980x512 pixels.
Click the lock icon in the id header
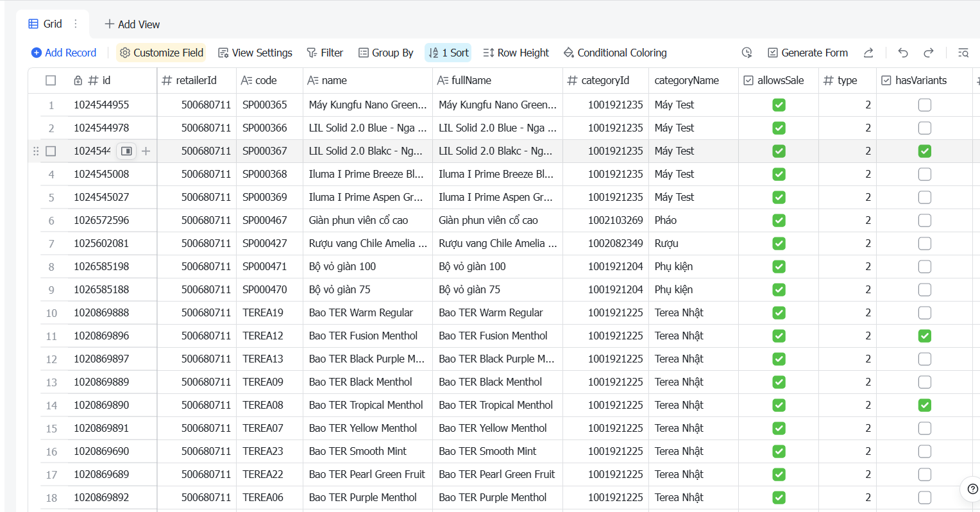(78, 80)
